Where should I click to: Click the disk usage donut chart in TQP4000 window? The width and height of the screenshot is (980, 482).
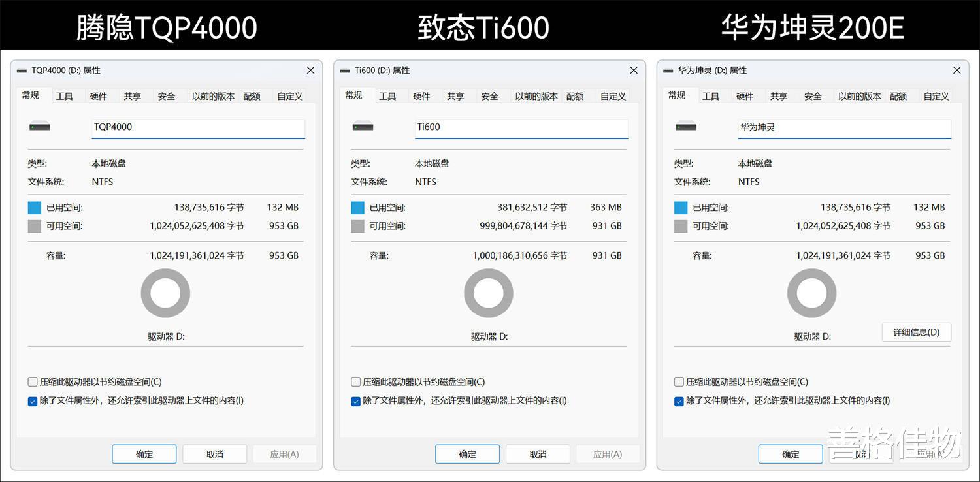click(x=165, y=293)
